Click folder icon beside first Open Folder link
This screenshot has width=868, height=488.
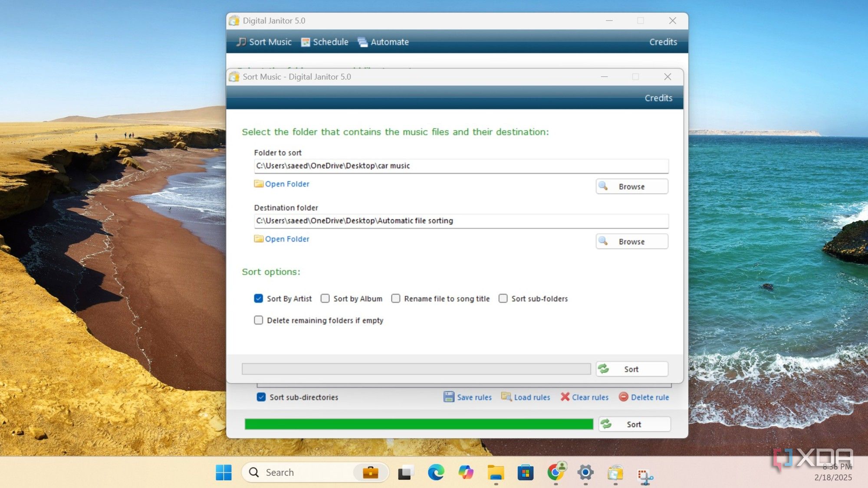pos(259,184)
